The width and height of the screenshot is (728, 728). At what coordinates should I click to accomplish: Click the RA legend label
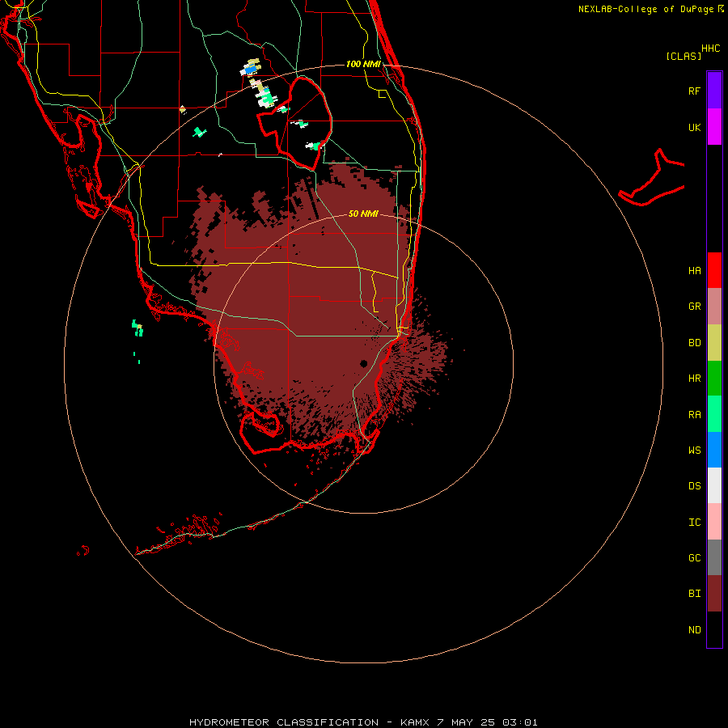point(695,415)
